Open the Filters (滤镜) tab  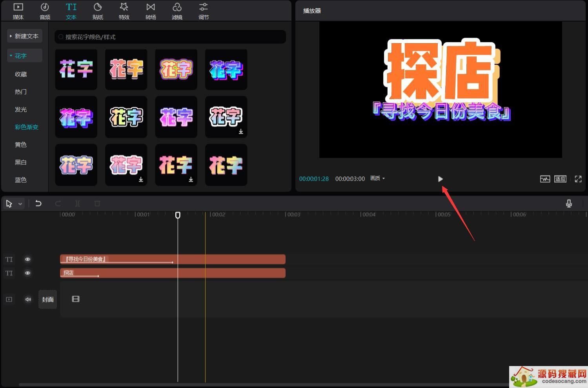pos(177,11)
